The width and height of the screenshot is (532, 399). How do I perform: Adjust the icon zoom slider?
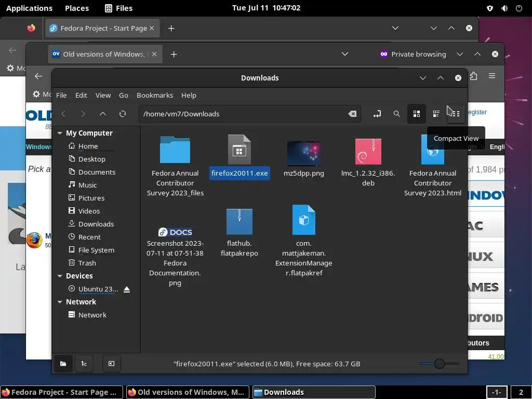point(440,364)
